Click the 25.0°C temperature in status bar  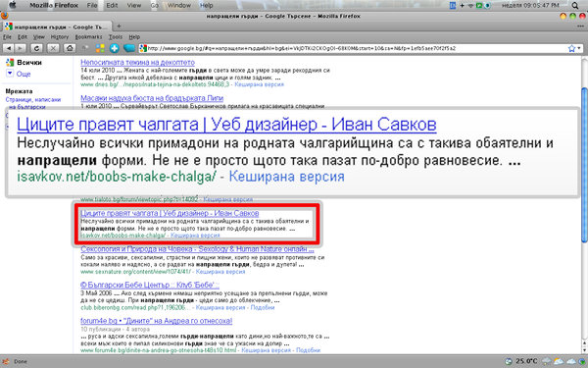tap(526, 361)
